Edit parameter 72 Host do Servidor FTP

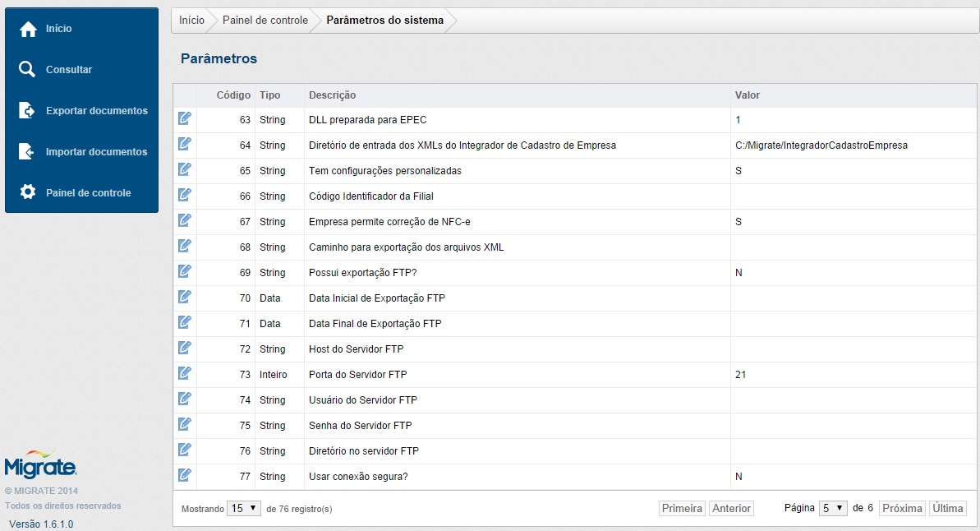coord(184,348)
